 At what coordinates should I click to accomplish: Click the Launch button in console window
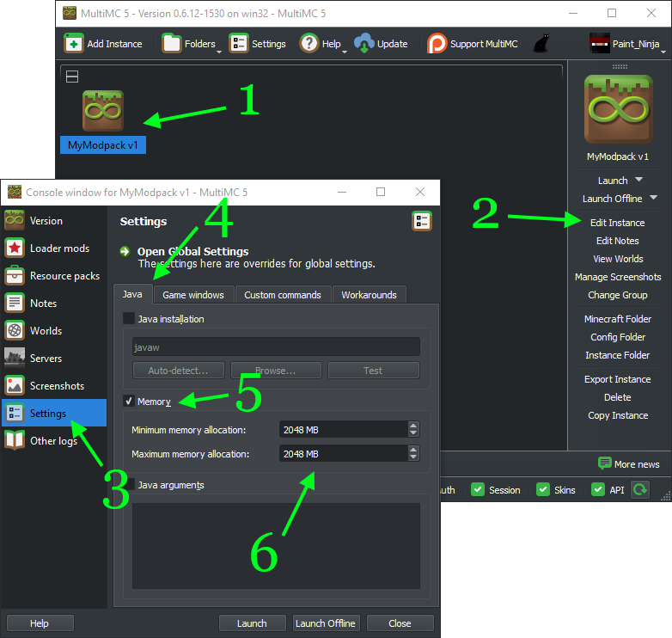point(253,623)
